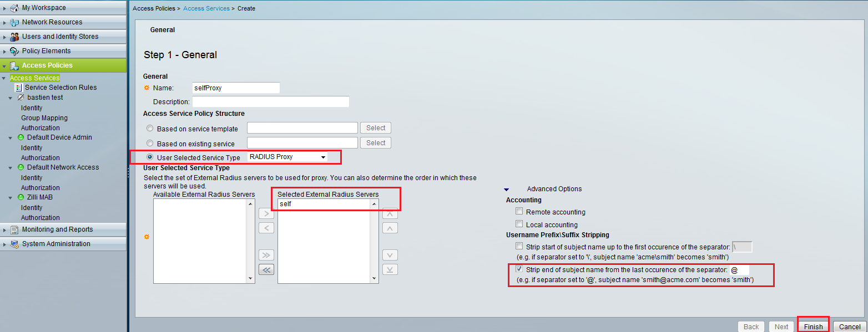This screenshot has width=868, height=332.
Task: Open Identity under Default Network Access
Action: (x=32, y=178)
